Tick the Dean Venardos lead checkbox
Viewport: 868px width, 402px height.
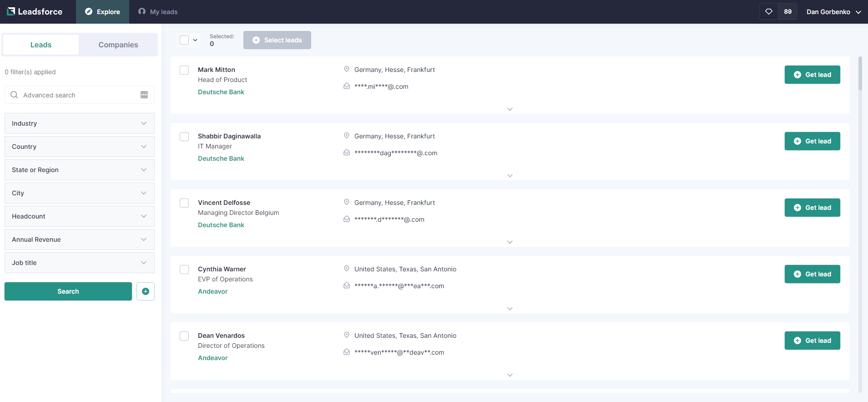(x=184, y=336)
